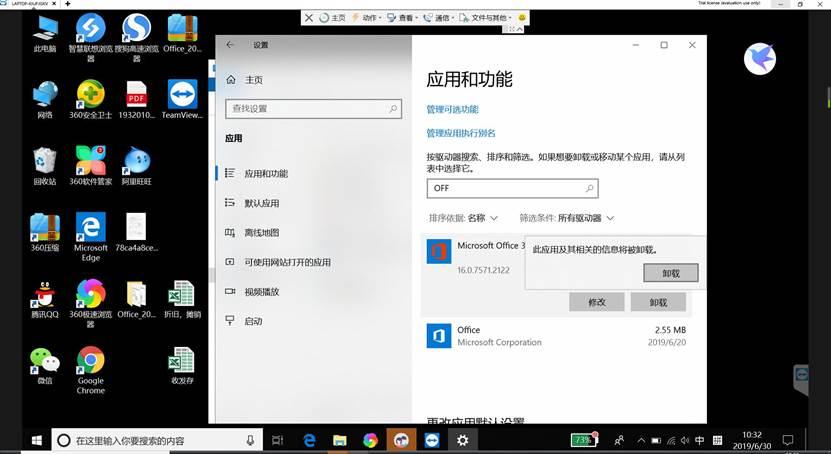The height and width of the screenshot is (454, 831).
Task: Open 阿里旺旺 desktop shortcut
Action: coord(136,165)
